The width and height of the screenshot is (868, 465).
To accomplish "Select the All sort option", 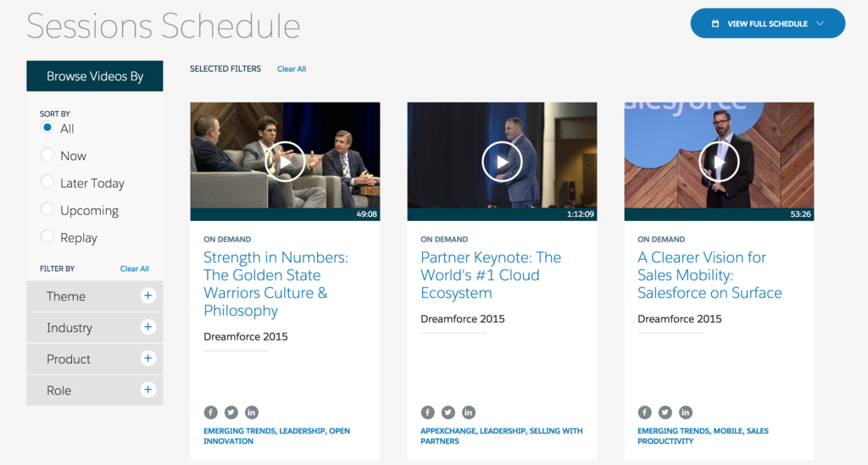I will (x=47, y=128).
